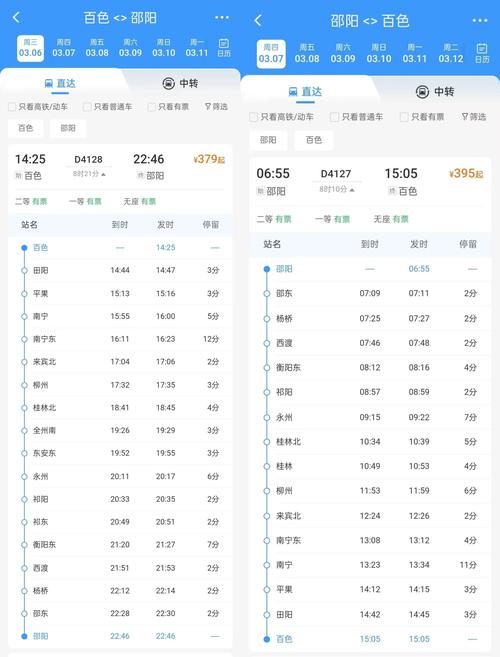Viewport: 500px width, 657px height.
Task: Switch to the 中转 tab in the right panel
Action: tap(435, 91)
